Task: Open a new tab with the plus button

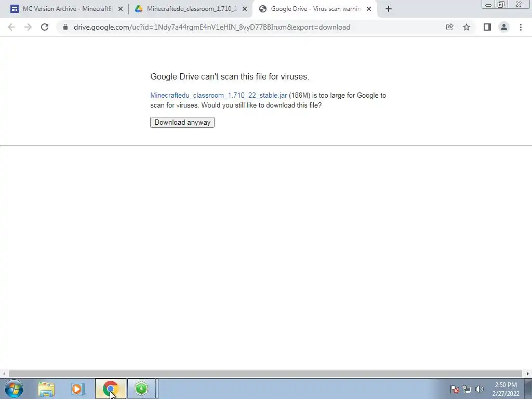Action: click(389, 9)
